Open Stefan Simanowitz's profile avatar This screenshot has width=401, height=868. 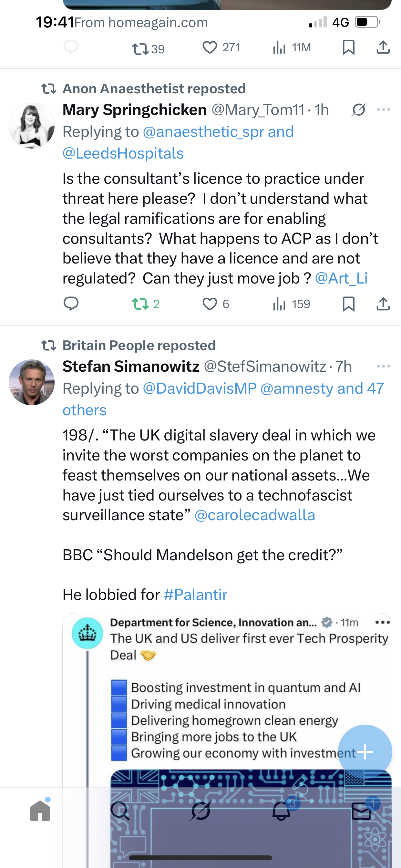click(32, 382)
